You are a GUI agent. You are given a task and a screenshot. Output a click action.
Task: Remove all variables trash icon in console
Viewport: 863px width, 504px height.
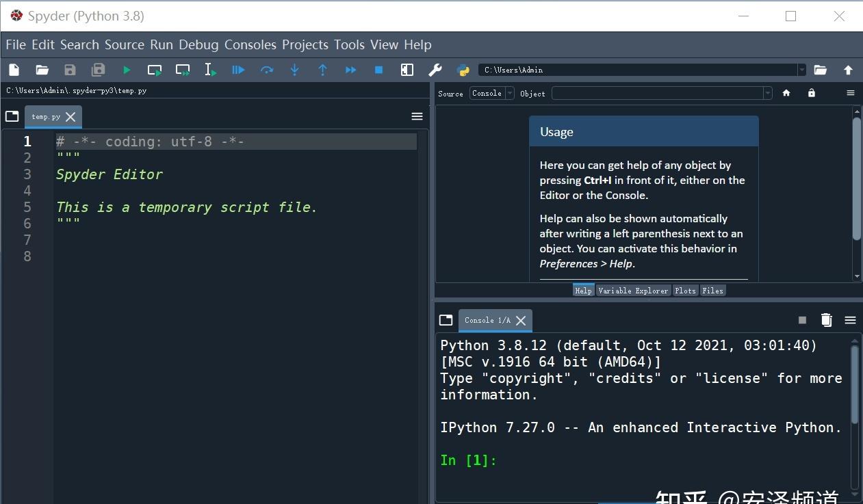pos(826,319)
